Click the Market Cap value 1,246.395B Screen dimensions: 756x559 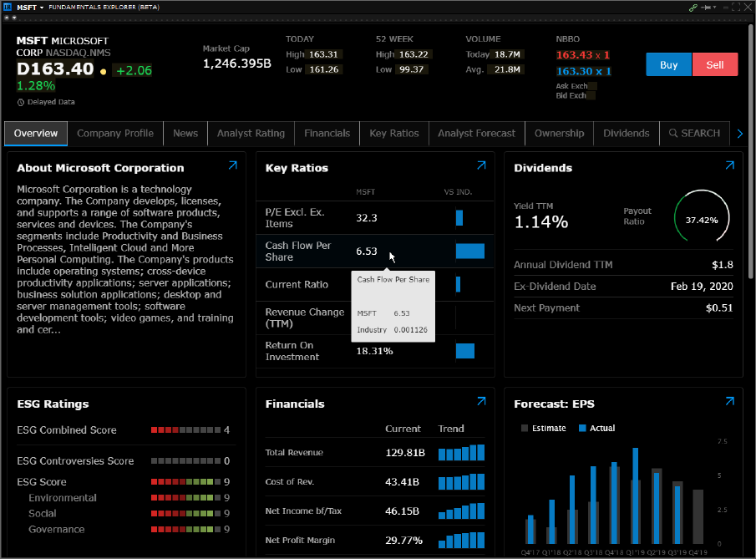236,64
